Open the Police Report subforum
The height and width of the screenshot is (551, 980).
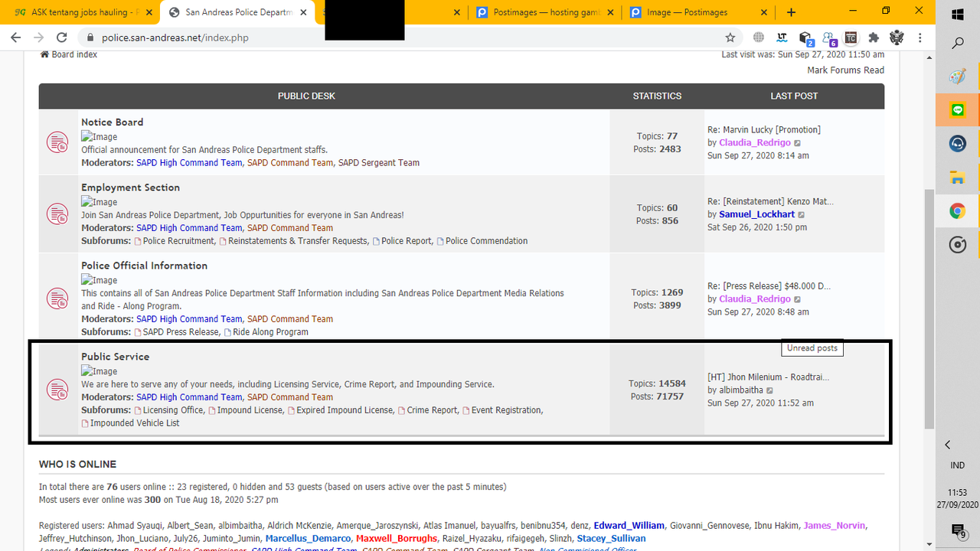(x=407, y=241)
